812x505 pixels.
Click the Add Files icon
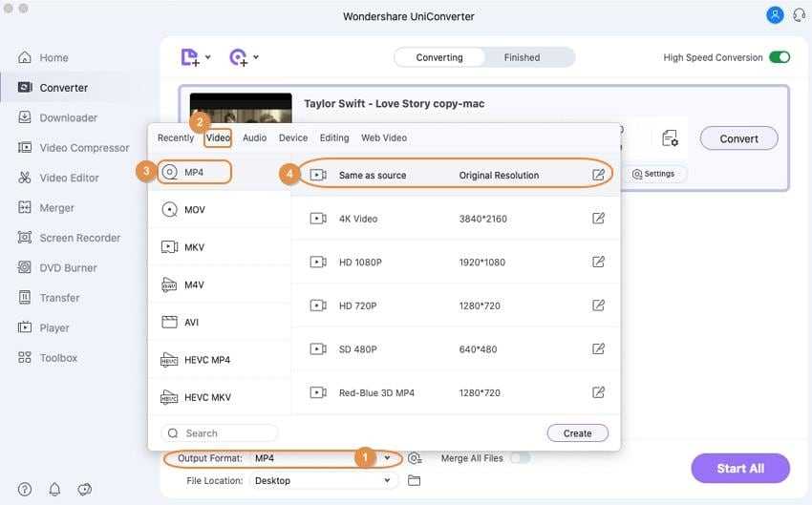(x=191, y=57)
